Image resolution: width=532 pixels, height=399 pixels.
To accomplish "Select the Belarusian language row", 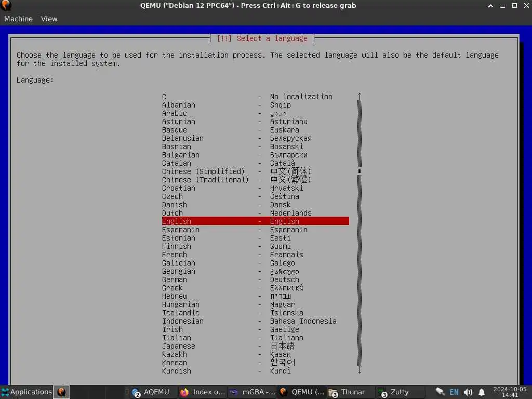I will [256, 138].
